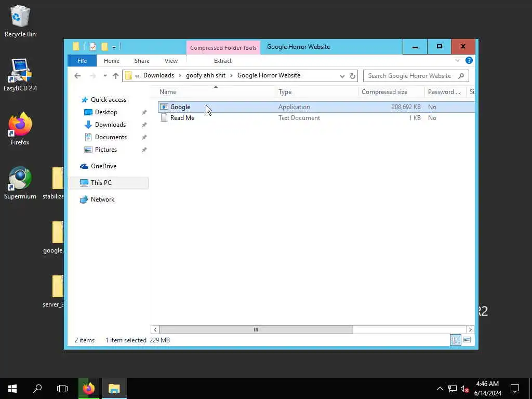This screenshot has width=532, height=399.
Task: Open Quick access in navigation pane
Action: 108,99
